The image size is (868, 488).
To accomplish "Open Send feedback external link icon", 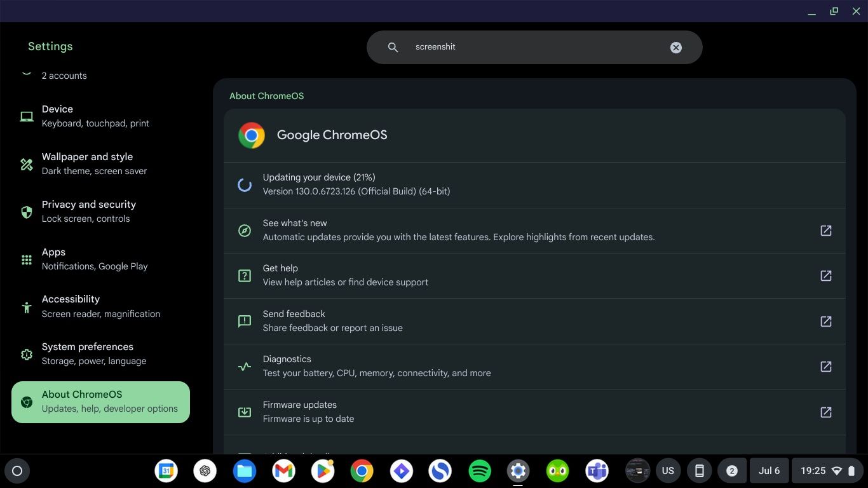I will pos(826,322).
